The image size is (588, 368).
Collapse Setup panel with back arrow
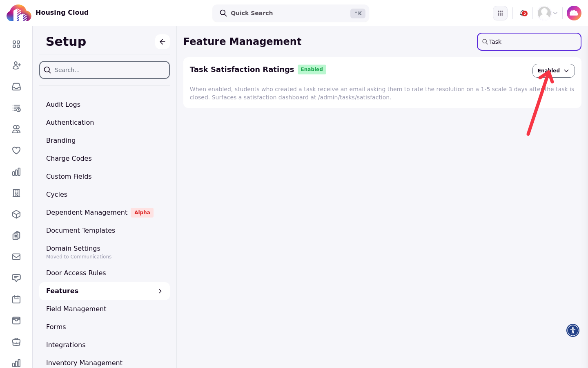pyautogui.click(x=163, y=42)
